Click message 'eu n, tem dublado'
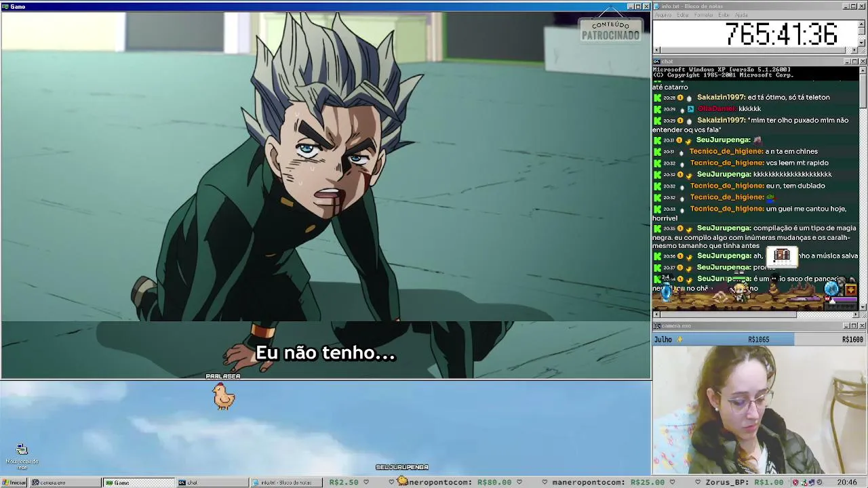 pyautogui.click(x=795, y=186)
